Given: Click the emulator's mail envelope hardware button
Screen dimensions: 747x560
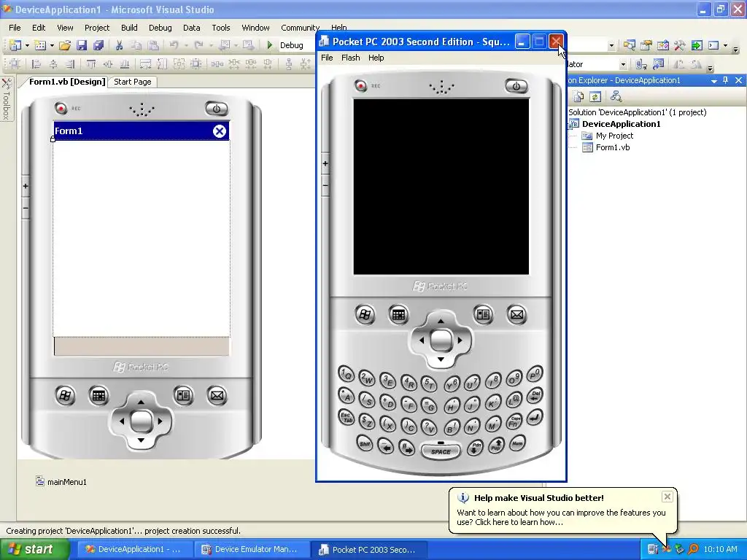Looking at the screenshot, I should click(x=517, y=315).
